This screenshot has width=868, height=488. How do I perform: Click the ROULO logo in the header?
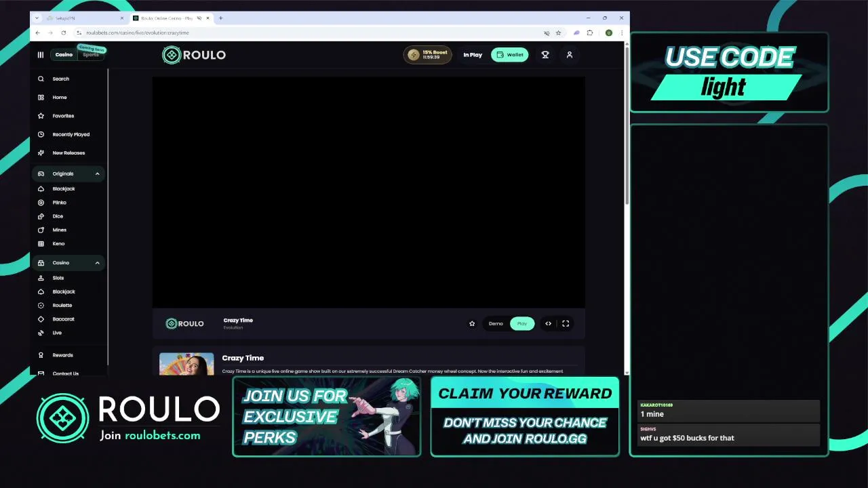[x=194, y=55]
